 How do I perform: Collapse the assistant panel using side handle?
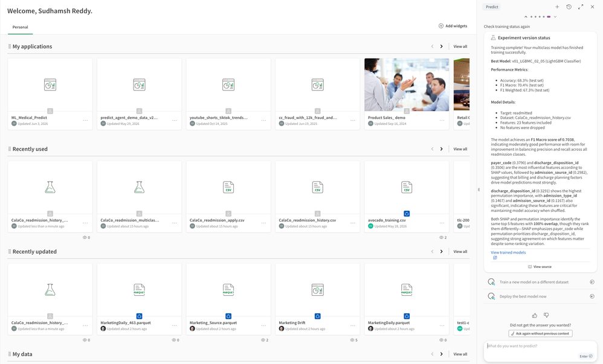coord(479,190)
